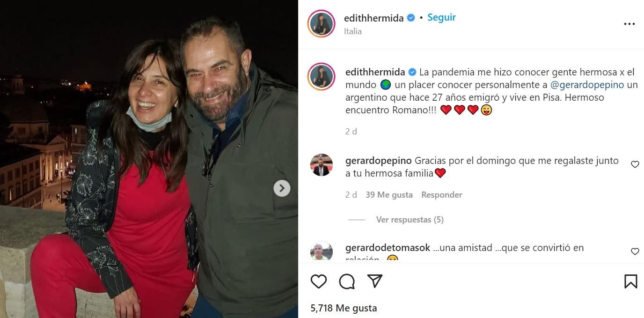This screenshot has height=318, width=644.
Task: View the 5,718 Me gusta likes list
Action: 344,308
